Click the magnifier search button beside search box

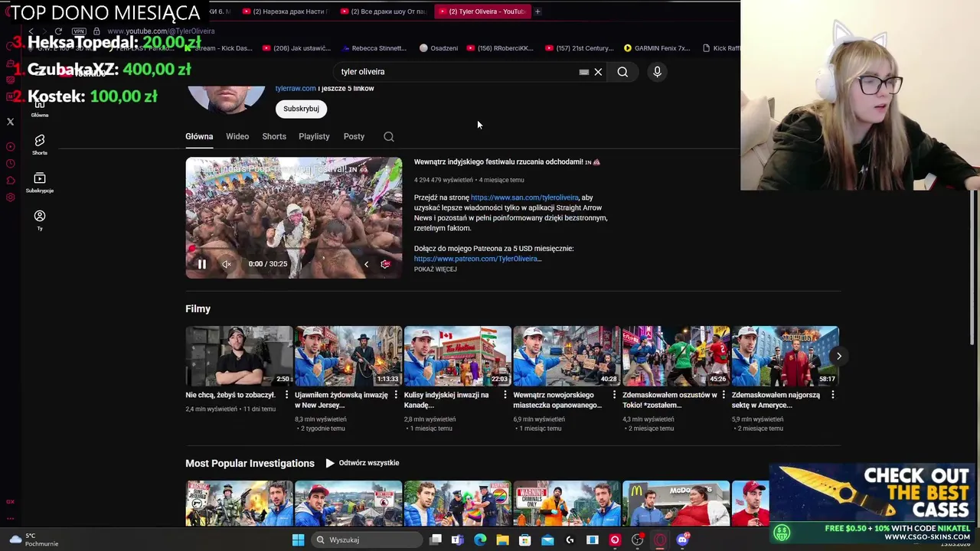[x=622, y=72]
